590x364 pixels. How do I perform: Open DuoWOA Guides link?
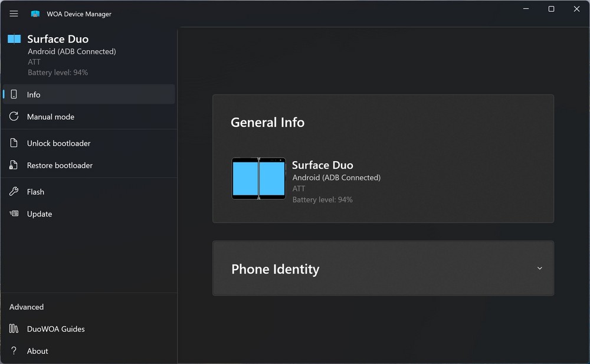pyautogui.click(x=56, y=329)
